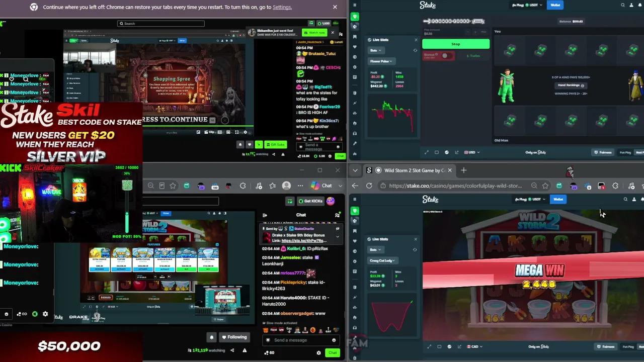This screenshot has height=362, width=644.
Task: Click Send a message field in Kick chat
Action: pyautogui.click(x=300, y=340)
